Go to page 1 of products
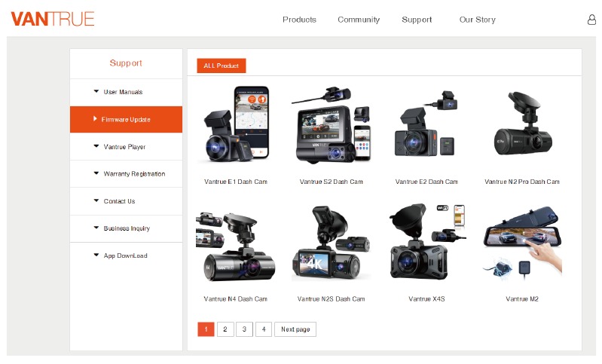Screen dimensions: 602x364 pos(206,329)
